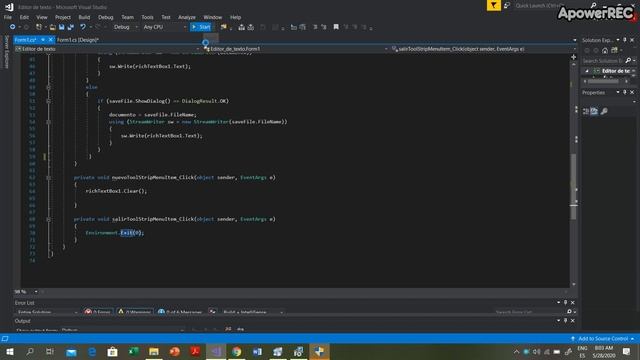Open the yellow notifications filter flag icon

point(493,5)
